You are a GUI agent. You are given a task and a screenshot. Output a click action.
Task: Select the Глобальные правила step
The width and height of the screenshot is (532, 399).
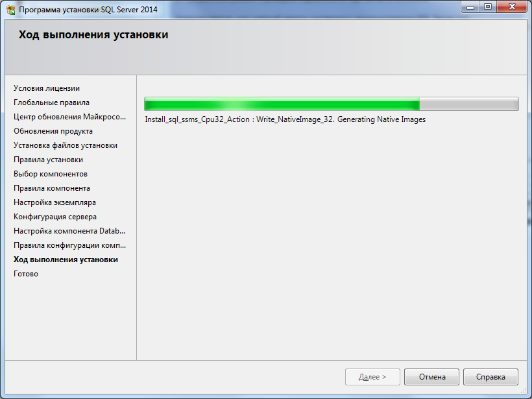(51, 103)
